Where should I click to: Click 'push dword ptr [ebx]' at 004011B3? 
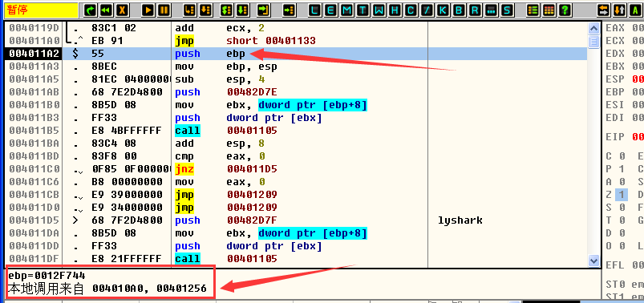(x=249, y=118)
